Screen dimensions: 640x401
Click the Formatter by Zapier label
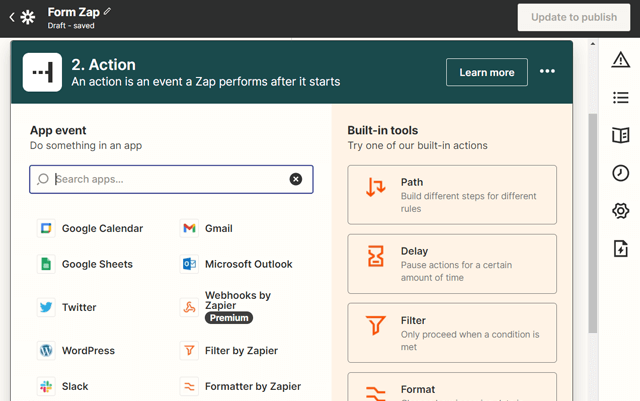253,386
